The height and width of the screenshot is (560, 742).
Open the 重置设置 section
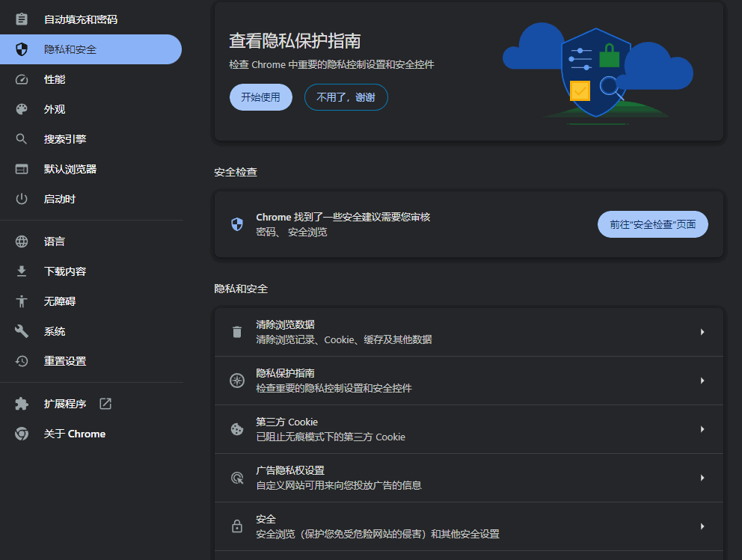coord(91,361)
